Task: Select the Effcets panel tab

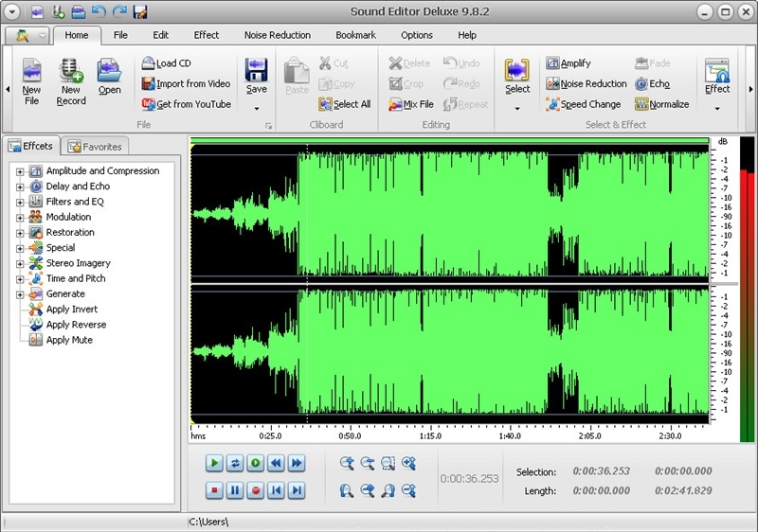Action: [31, 146]
